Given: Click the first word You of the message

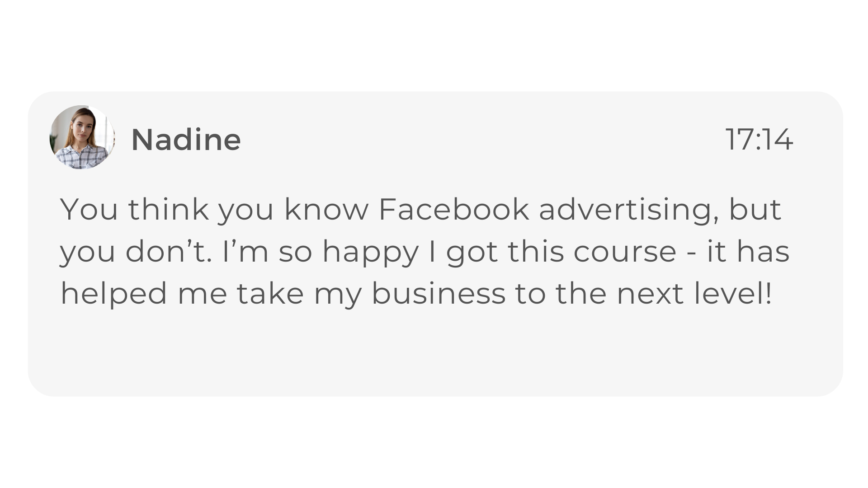Looking at the screenshot, I should click(89, 209).
